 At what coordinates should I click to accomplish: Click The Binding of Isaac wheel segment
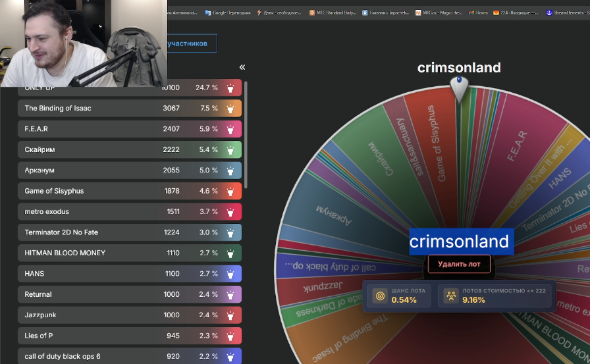350,338
